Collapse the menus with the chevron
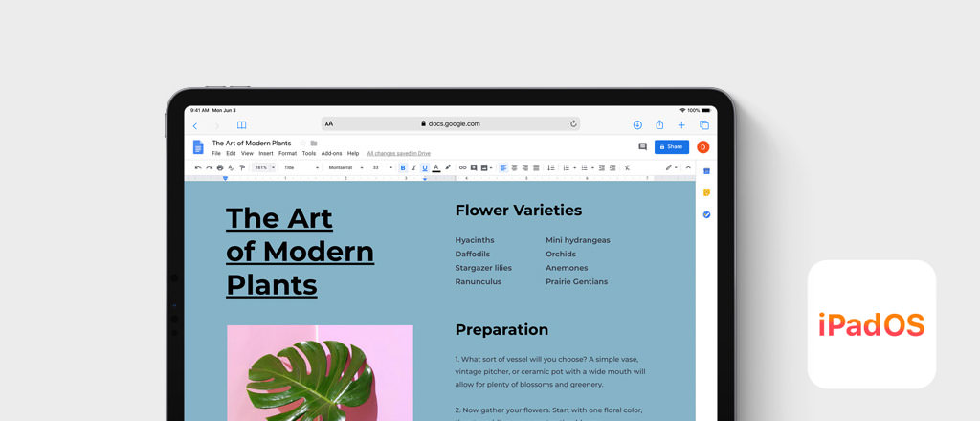This screenshot has width=980, height=421. click(688, 167)
